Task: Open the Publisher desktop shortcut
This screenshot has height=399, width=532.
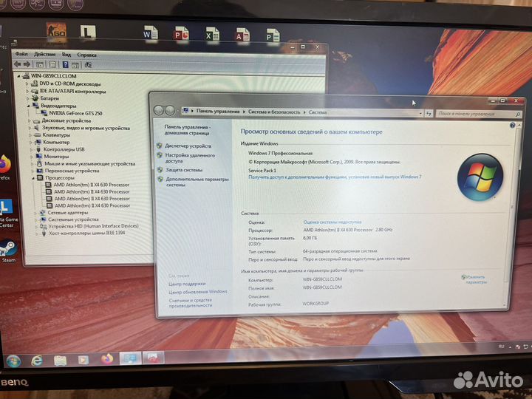Action: [273, 35]
